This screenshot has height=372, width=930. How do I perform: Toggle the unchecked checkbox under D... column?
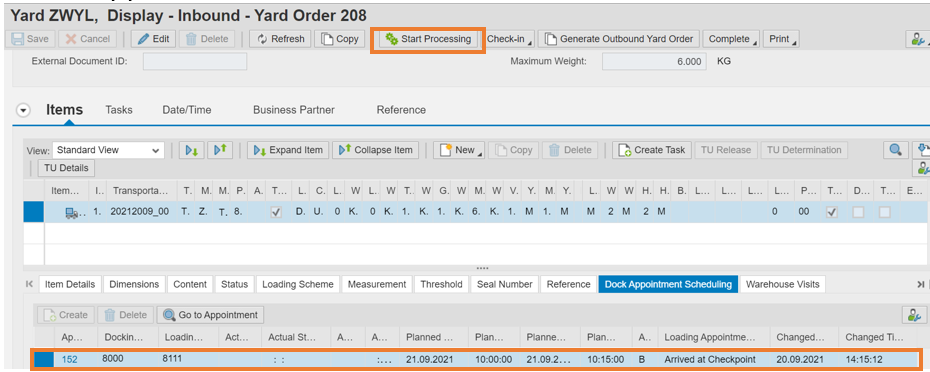[858, 212]
